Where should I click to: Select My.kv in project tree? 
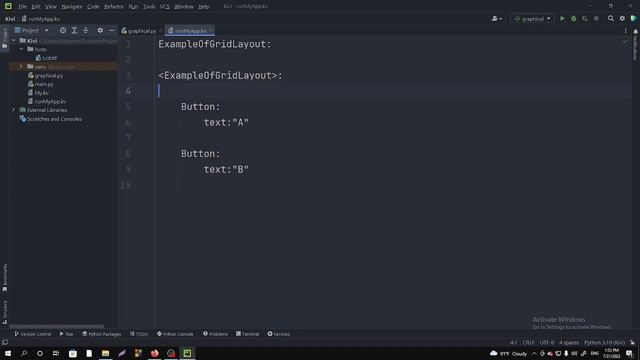38,93
